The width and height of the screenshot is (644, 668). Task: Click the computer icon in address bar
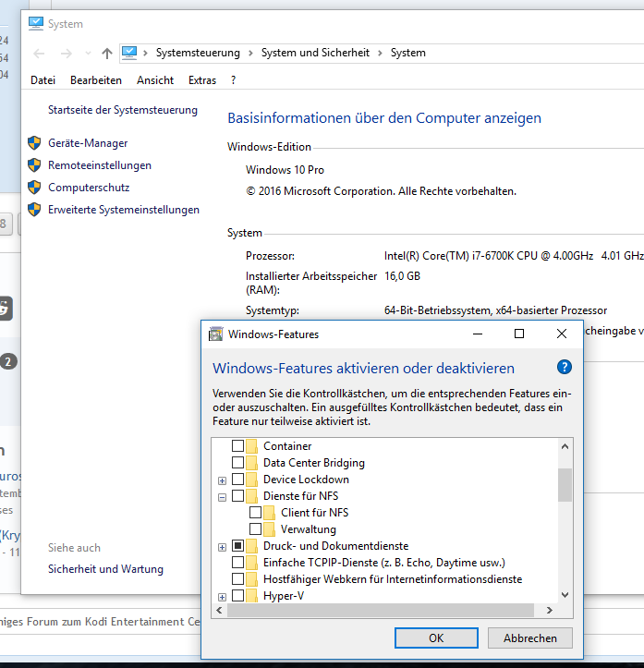tap(129, 53)
